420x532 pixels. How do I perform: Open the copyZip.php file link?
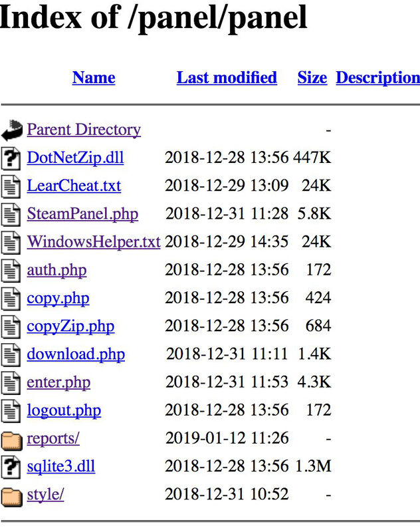pyautogui.click(x=70, y=327)
